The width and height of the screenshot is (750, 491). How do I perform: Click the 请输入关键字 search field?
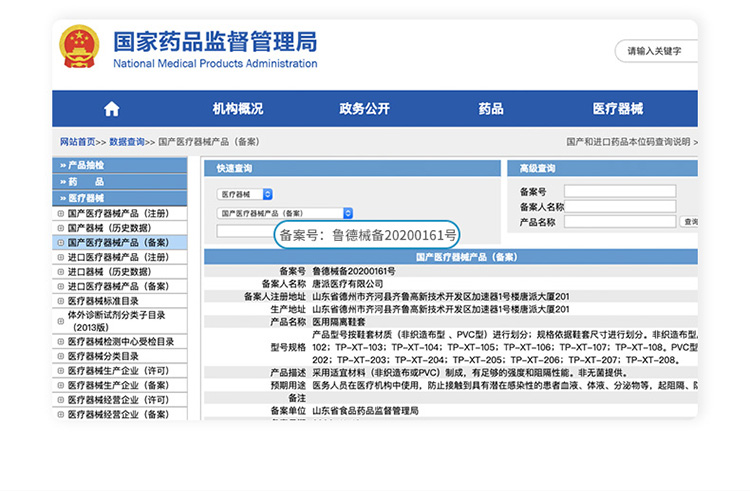[656, 51]
